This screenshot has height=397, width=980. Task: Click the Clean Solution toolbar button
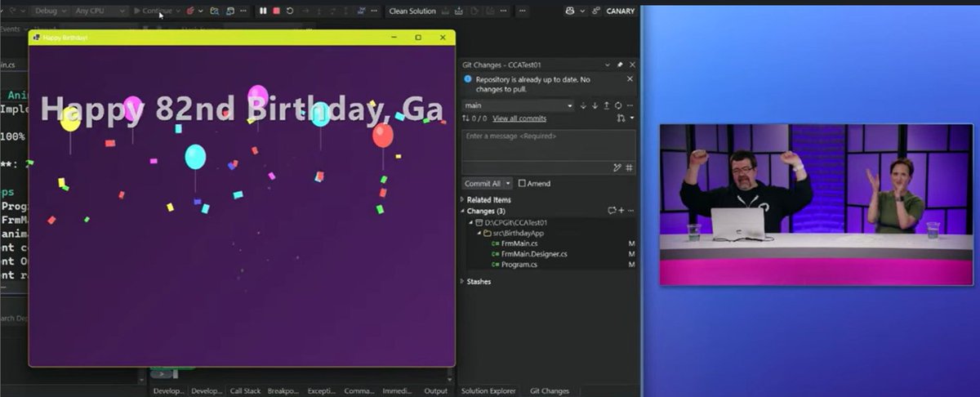pos(412,11)
